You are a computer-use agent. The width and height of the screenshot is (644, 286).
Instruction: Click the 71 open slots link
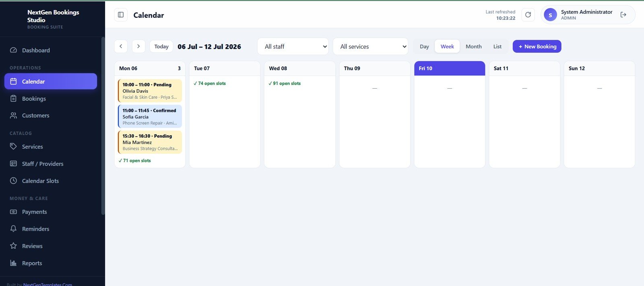[135, 161]
